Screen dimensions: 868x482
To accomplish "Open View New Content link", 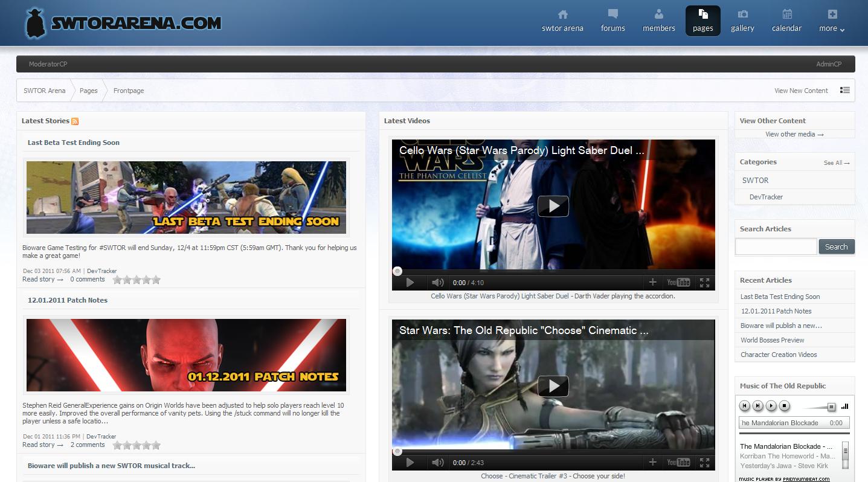I will coord(801,91).
